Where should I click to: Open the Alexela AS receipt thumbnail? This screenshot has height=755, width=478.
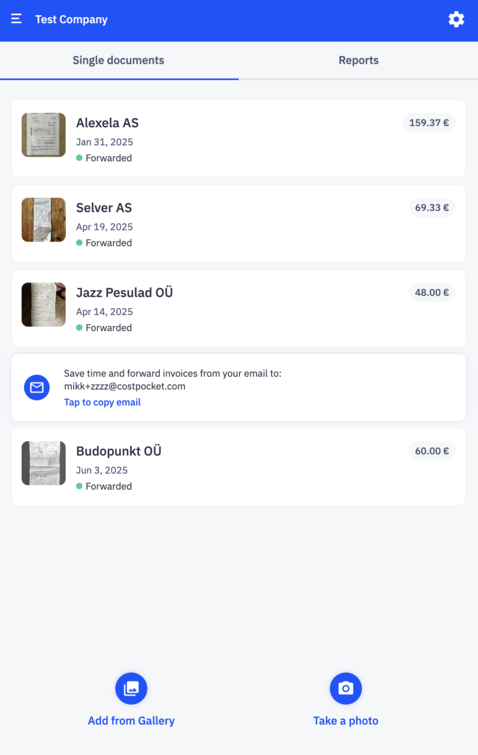click(43, 135)
